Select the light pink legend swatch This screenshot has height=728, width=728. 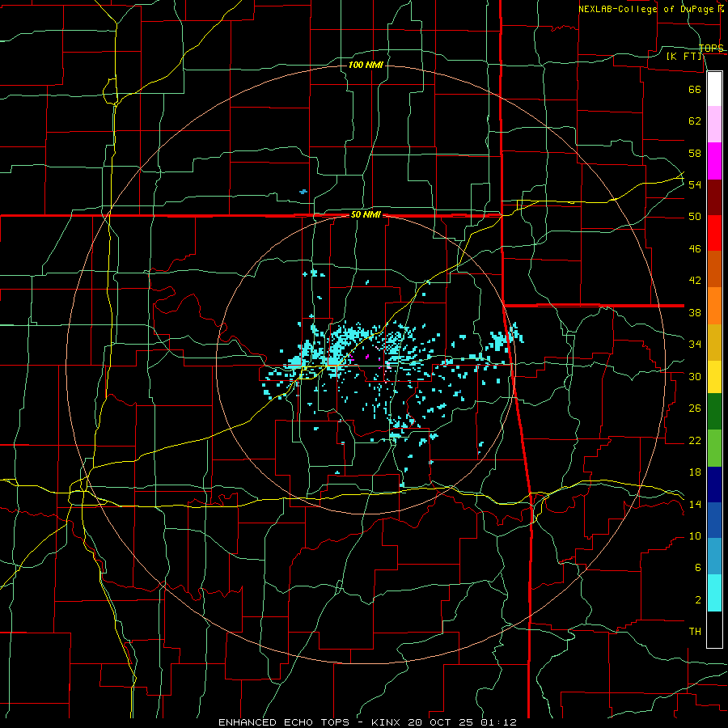(714, 124)
